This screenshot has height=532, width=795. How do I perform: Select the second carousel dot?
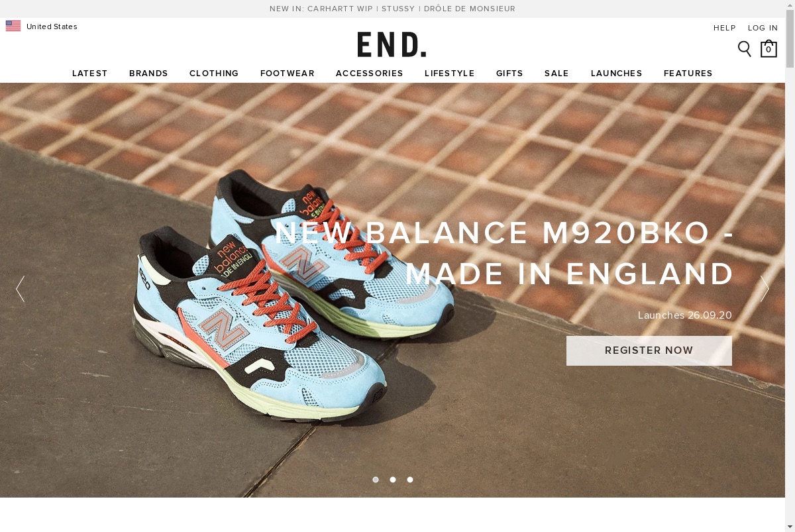coord(393,480)
